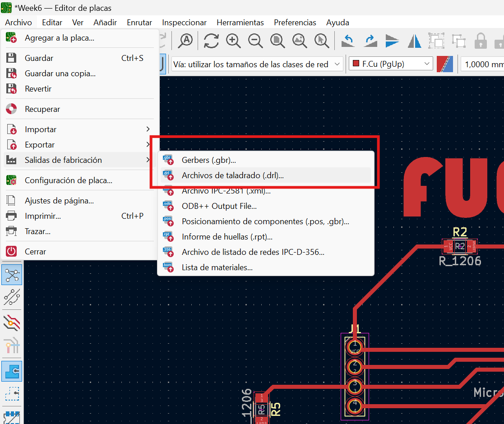Click the layer pair color swatch
The image size is (504, 424).
pyautogui.click(x=445, y=64)
